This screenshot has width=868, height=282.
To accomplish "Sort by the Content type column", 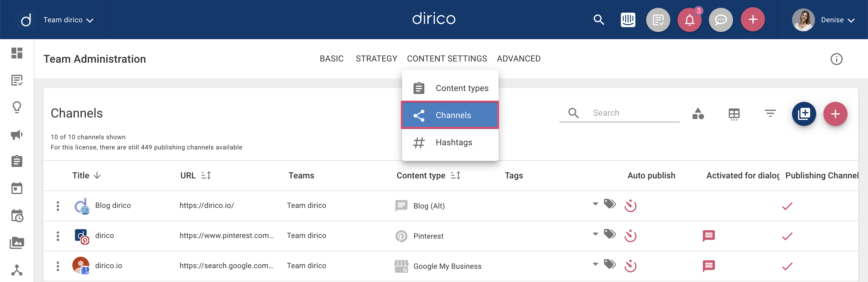I will point(428,176).
